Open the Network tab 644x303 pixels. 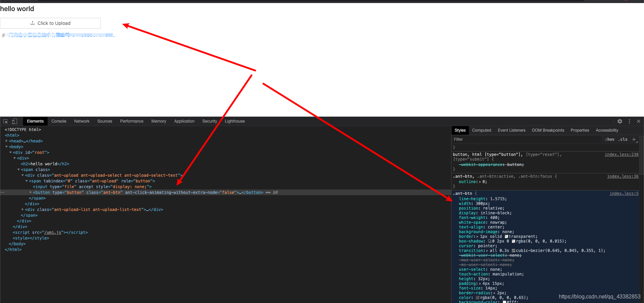[x=82, y=121]
